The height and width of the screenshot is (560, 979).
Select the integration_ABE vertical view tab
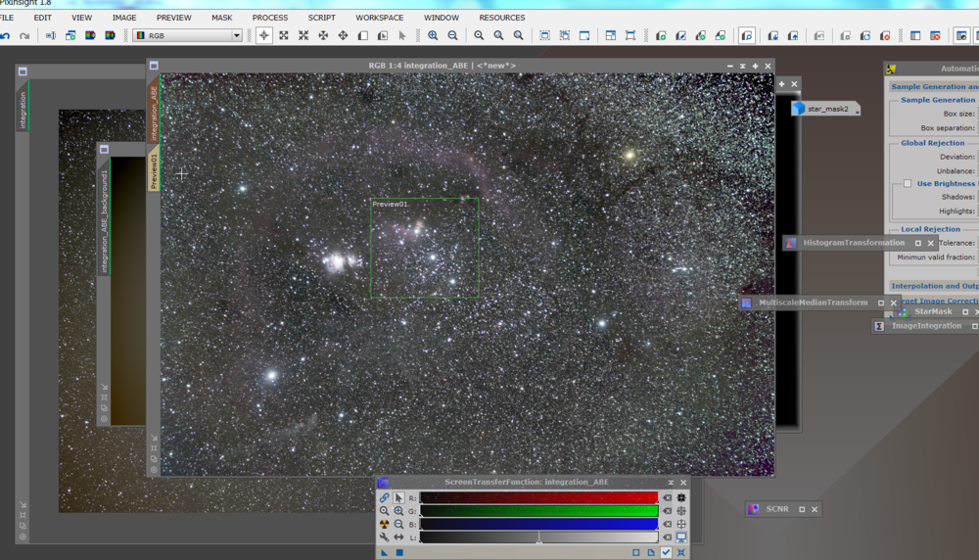tap(154, 112)
